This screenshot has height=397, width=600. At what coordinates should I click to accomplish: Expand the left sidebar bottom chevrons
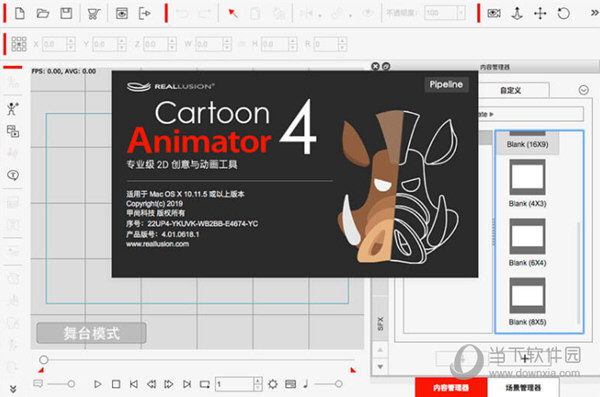pos(13,389)
